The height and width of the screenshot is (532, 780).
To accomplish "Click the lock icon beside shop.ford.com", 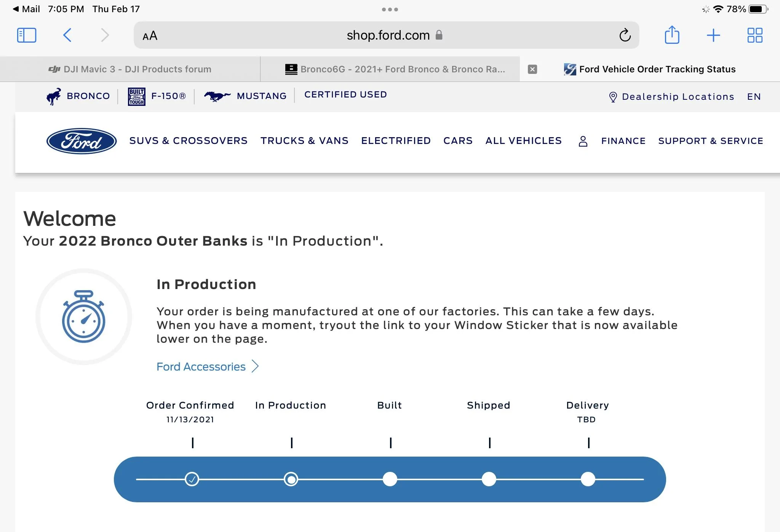I will tap(439, 35).
